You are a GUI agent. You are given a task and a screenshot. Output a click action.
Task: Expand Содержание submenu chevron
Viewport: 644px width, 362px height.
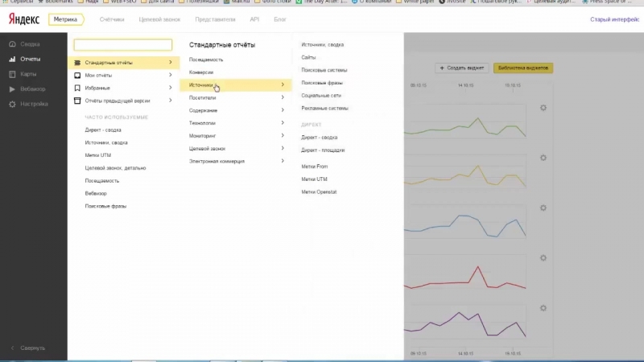pos(283,110)
